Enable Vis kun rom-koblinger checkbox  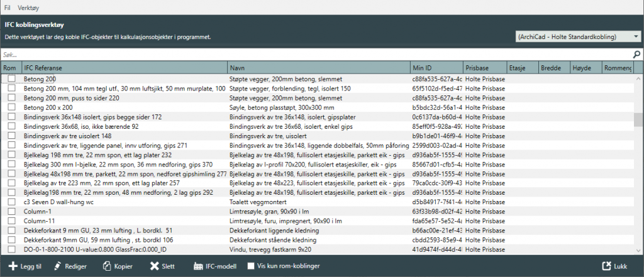(252, 266)
